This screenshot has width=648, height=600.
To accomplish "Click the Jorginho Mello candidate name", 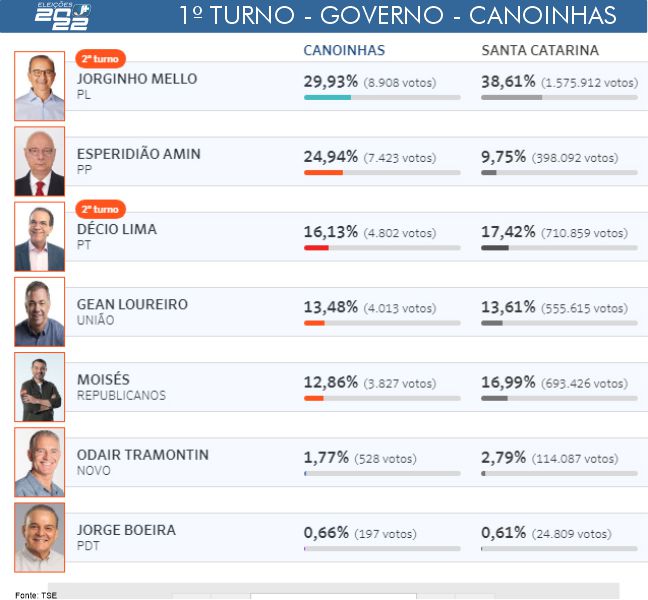I will (137, 79).
